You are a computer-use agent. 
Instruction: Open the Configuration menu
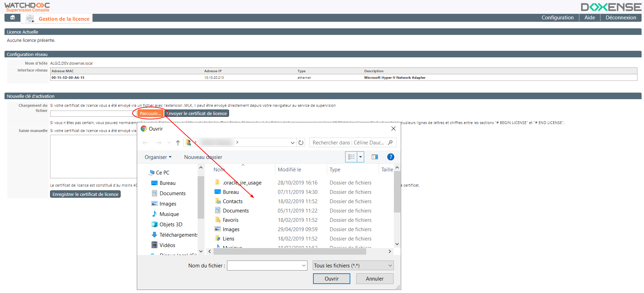click(557, 18)
